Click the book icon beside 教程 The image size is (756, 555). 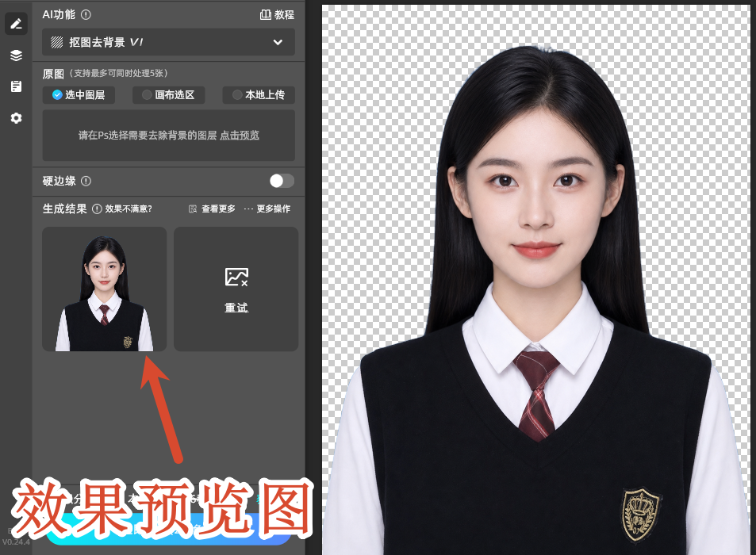point(265,15)
